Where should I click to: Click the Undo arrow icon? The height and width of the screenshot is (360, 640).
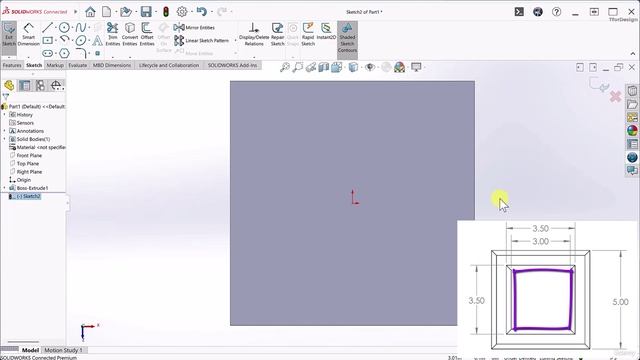coord(201,12)
